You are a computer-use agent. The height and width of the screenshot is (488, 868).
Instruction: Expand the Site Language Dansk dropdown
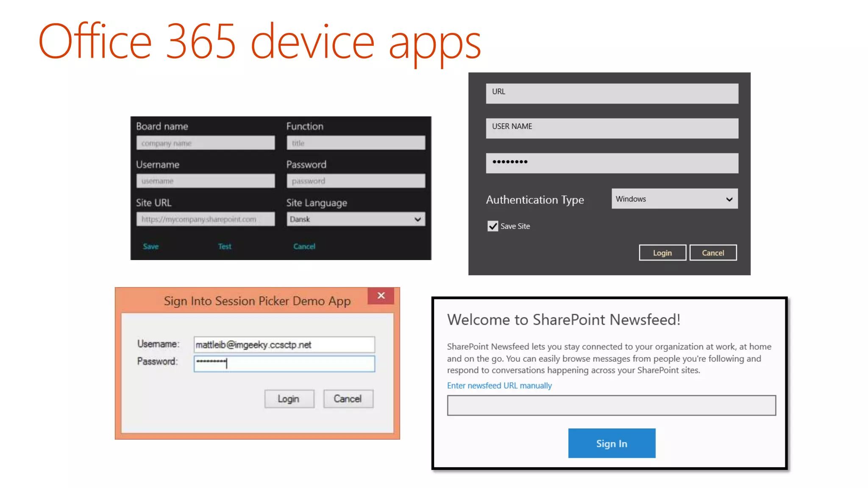pyautogui.click(x=356, y=219)
